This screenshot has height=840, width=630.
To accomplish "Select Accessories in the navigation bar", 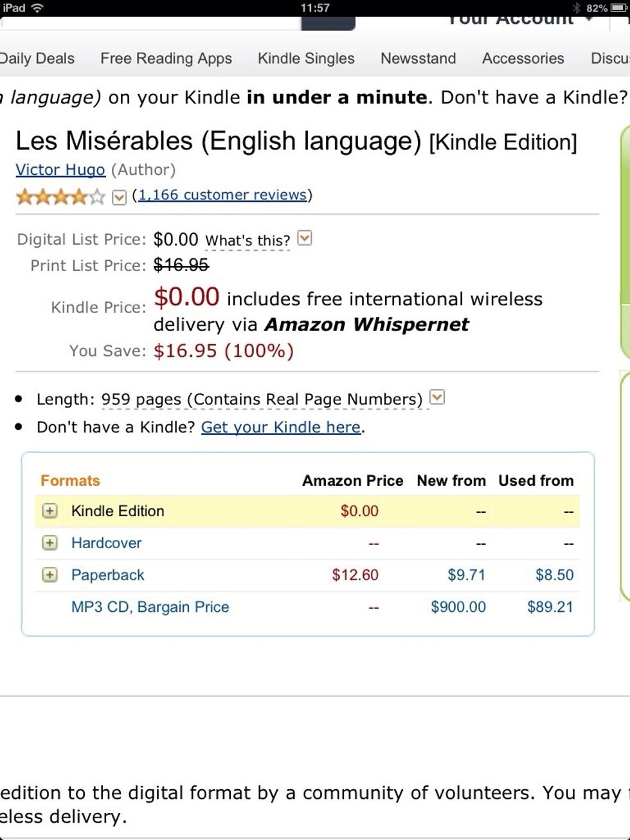I will click(x=523, y=58).
